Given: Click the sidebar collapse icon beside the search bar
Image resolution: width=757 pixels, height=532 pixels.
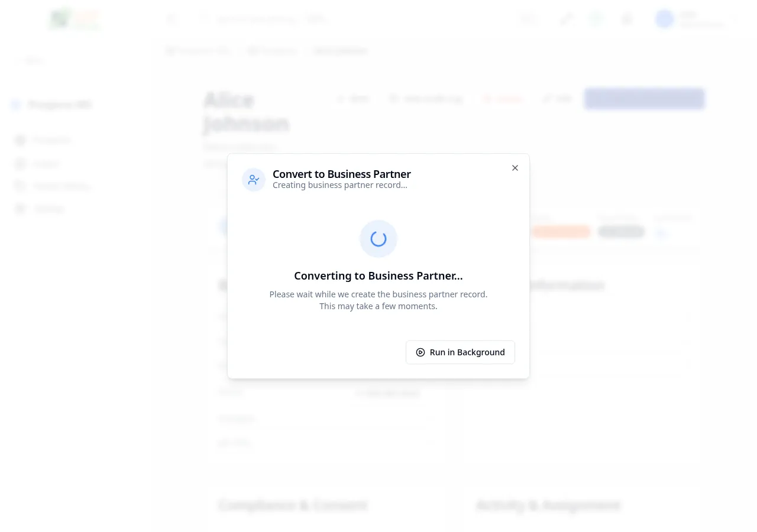Looking at the screenshot, I should pyautogui.click(x=171, y=19).
